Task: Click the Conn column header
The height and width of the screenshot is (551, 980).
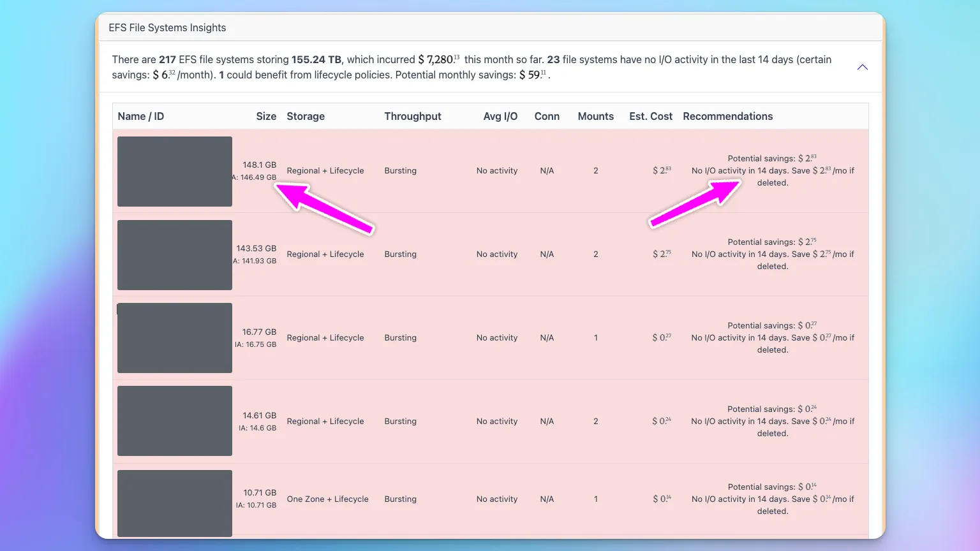Action: [547, 116]
